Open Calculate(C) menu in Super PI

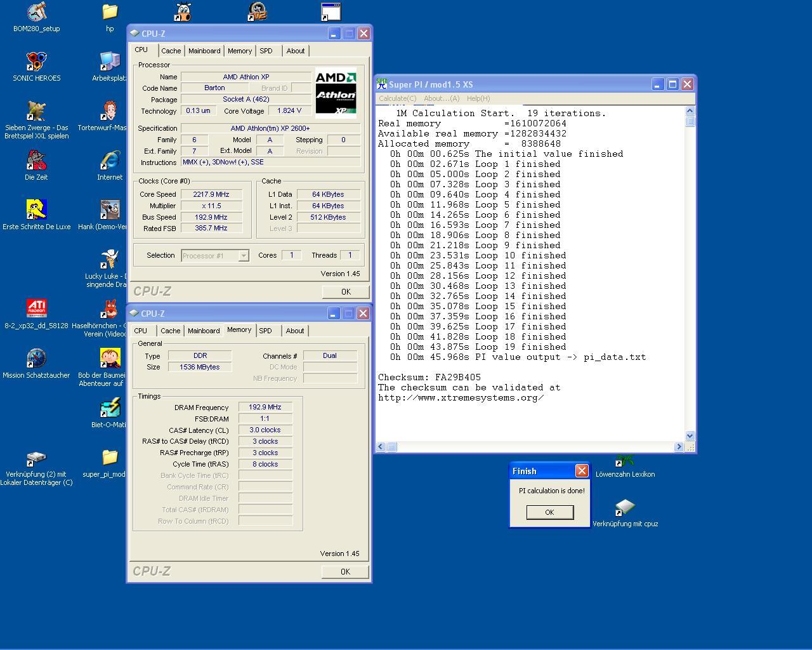tap(398, 98)
